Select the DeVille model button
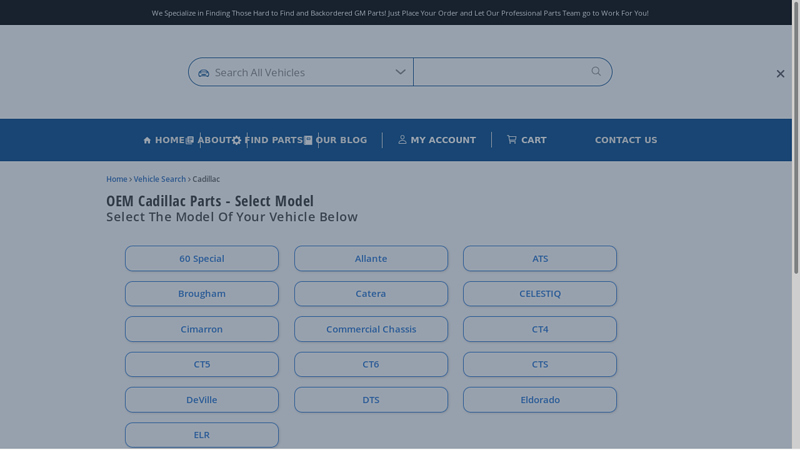The width and height of the screenshot is (800, 450). click(202, 400)
